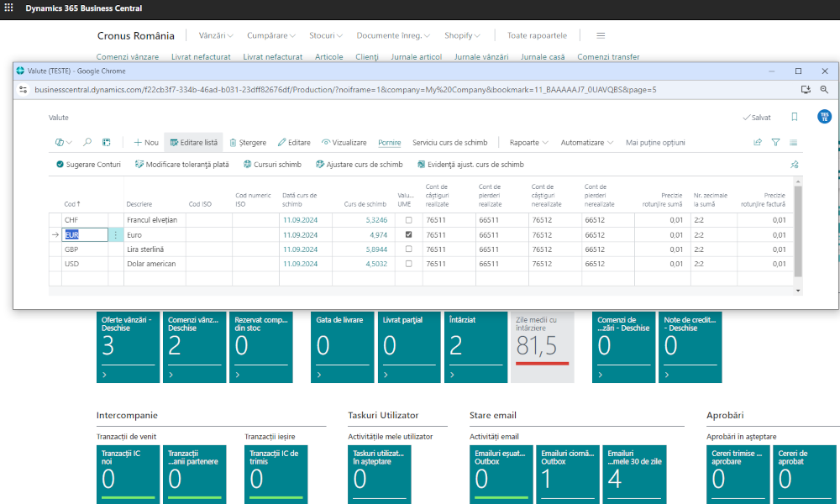This screenshot has height=504, width=840.
Task: Toggle the Valută UME checkbox for CHF
Action: tap(408, 220)
